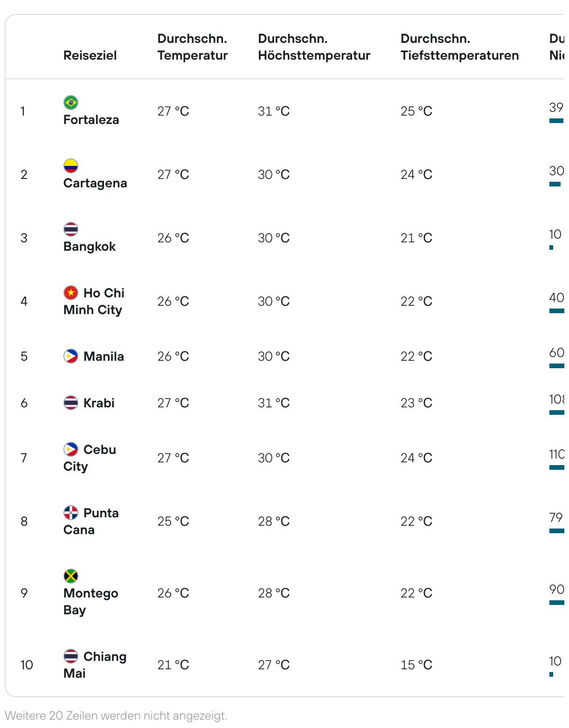The height and width of the screenshot is (728, 569).
Task: Click the Thailand flag icon above Bangkok
Action: (x=71, y=229)
